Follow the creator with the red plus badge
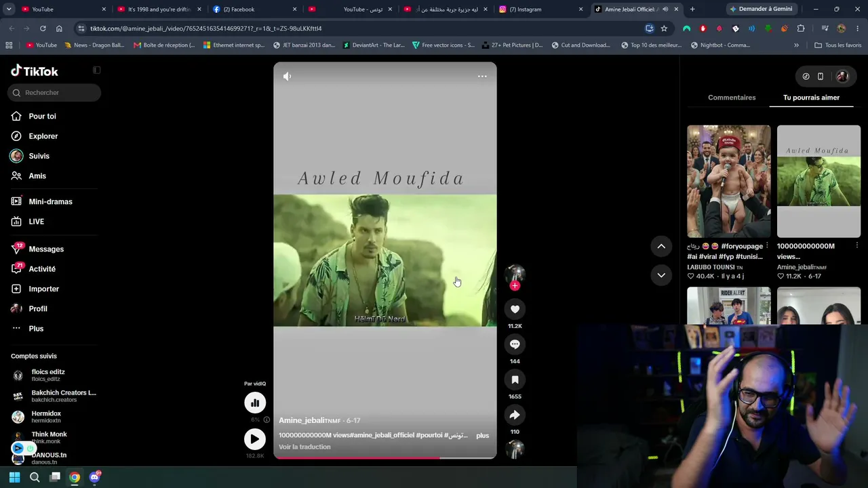 515,286
